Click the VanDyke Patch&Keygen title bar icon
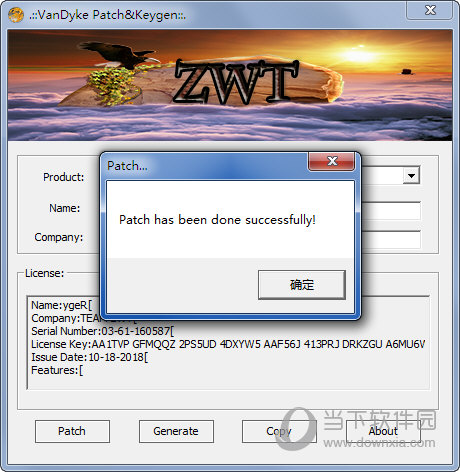 click(15, 15)
